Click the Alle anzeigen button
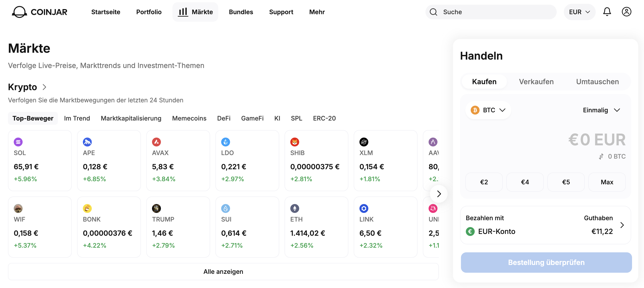The image size is (644, 288). point(223,272)
